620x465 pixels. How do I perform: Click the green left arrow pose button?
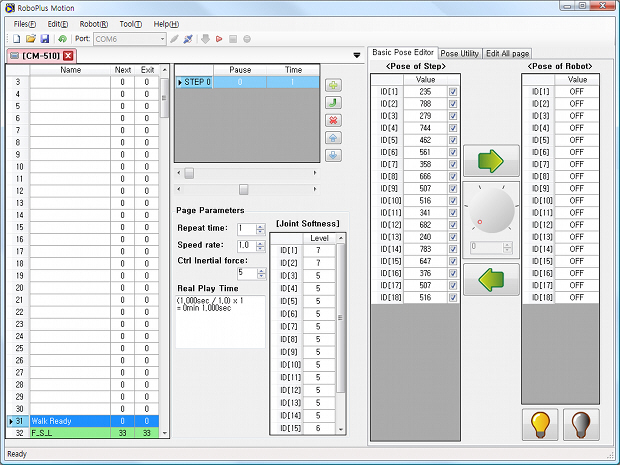coord(491,280)
